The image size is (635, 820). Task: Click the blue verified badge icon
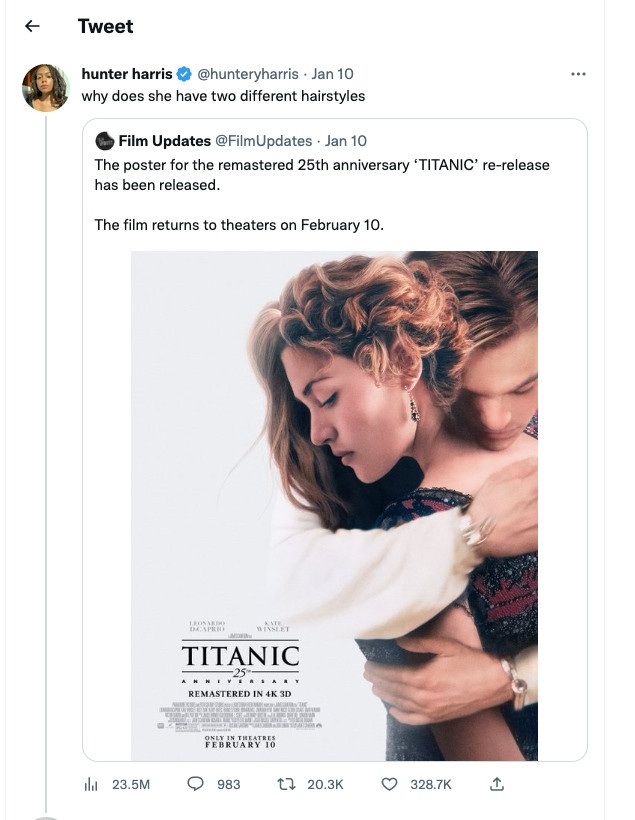coord(184,74)
